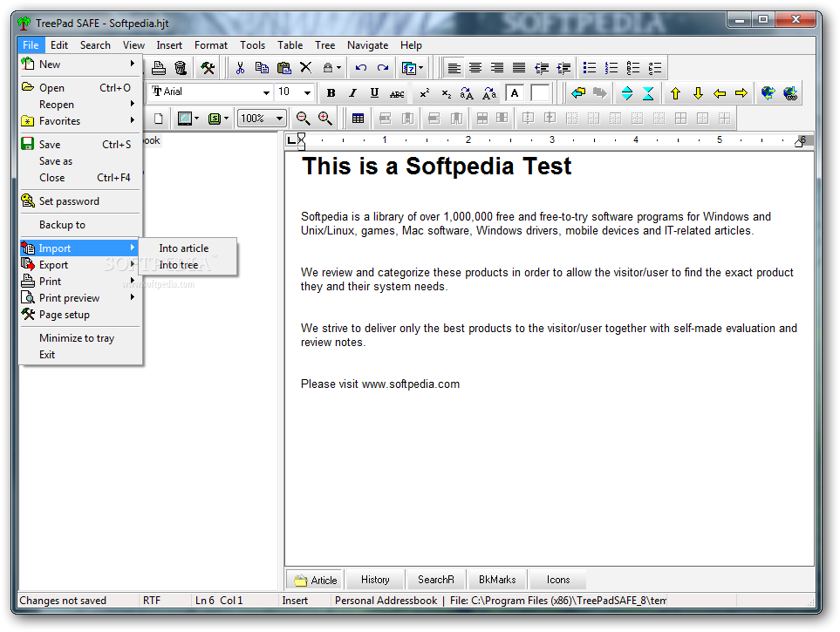840x632 pixels.
Task: Expand the New submenu in File menu
Action: coord(80,65)
